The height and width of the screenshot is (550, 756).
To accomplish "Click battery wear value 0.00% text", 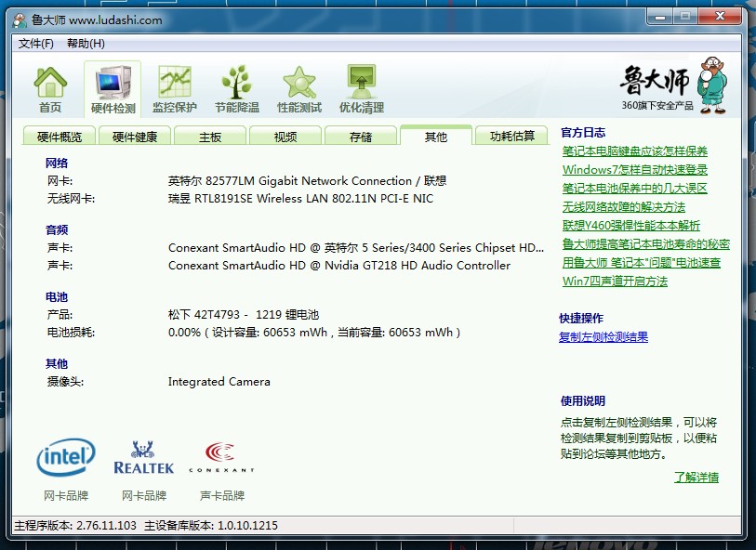I will (314, 333).
